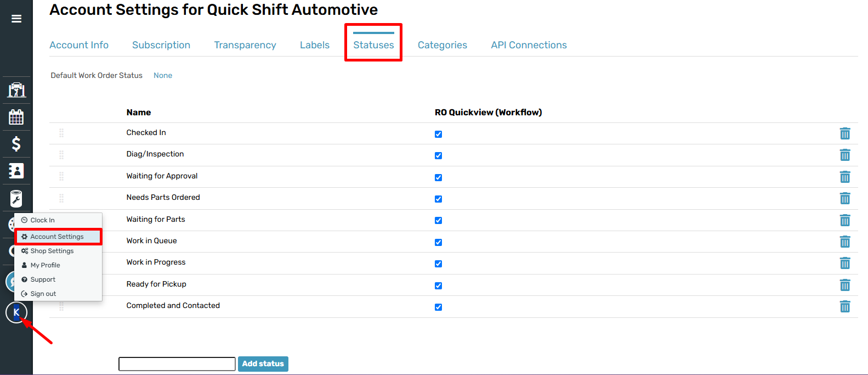Click the Ready for Pickup status name
868x375 pixels.
click(156, 284)
